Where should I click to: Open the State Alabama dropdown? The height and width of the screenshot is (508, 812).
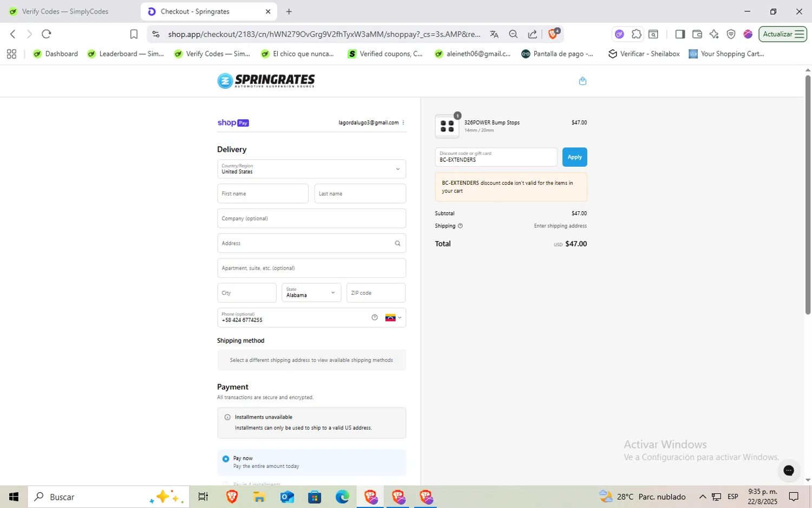pyautogui.click(x=311, y=292)
